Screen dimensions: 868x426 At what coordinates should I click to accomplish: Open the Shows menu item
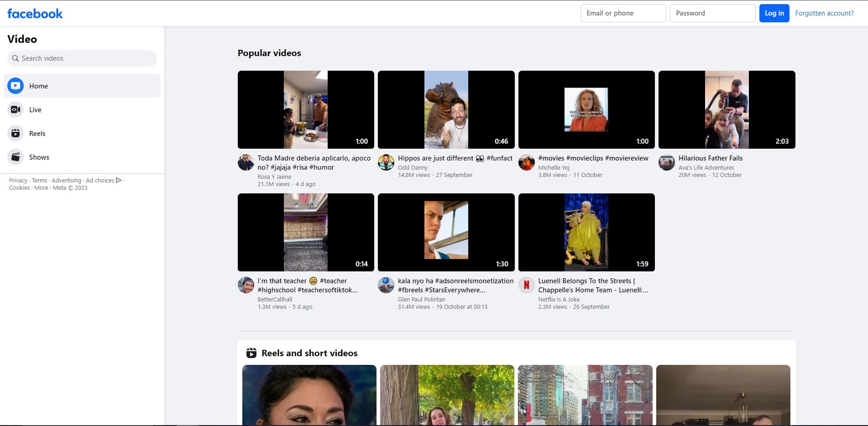82,157
